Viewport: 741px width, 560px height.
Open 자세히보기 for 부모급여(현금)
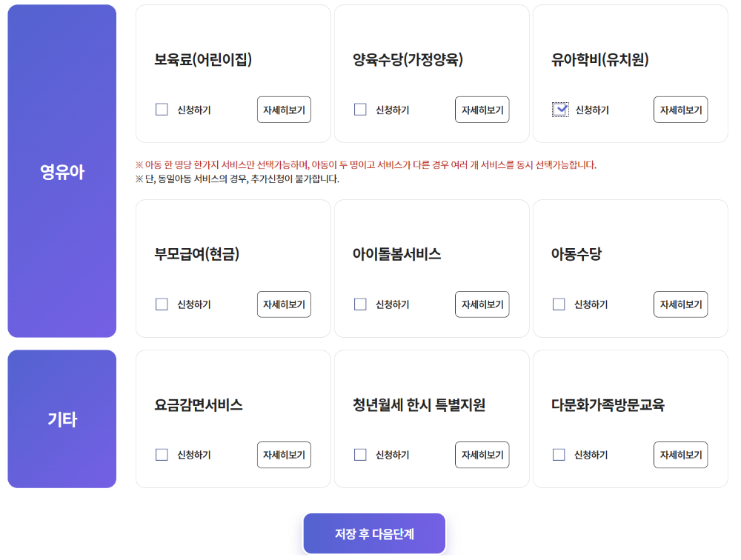click(x=284, y=304)
